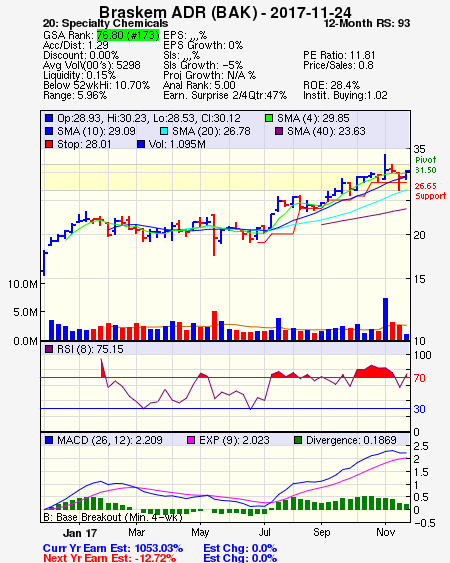Image resolution: width=450 pixels, height=563 pixels.
Task: Click the Liquidity: 0.15% line
Action: point(79,75)
